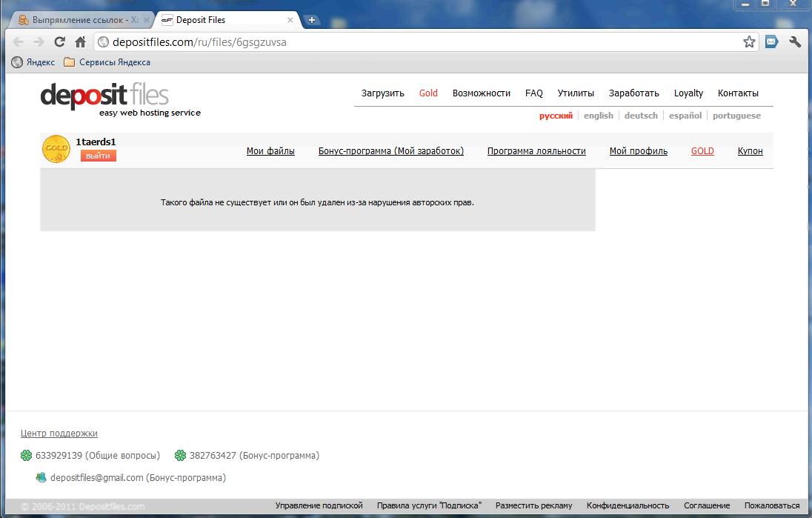Click the address bar URL
The width and height of the screenshot is (812, 518).
[x=199, y=42]
